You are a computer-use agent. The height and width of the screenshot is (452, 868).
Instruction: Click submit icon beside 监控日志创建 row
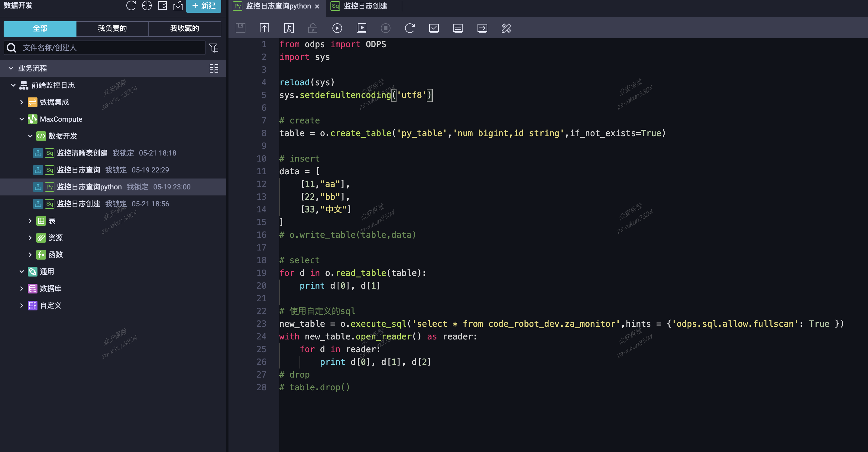point(38,204)
